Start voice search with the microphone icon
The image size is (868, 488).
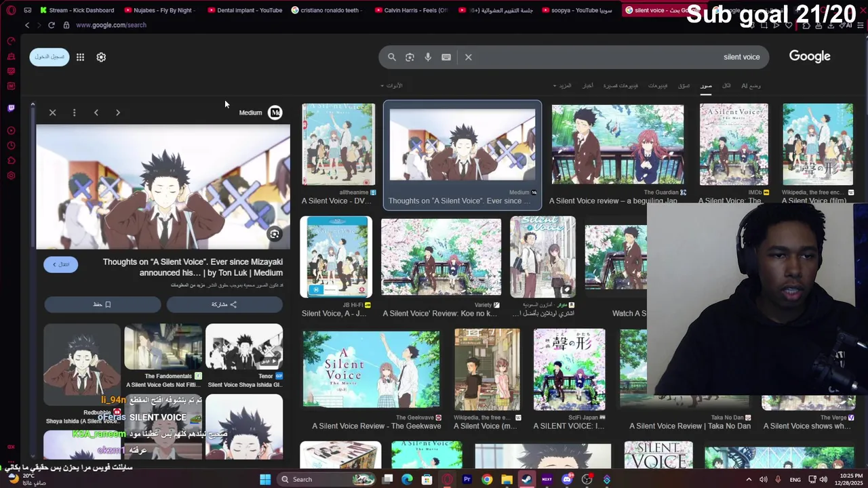[428, 58]
